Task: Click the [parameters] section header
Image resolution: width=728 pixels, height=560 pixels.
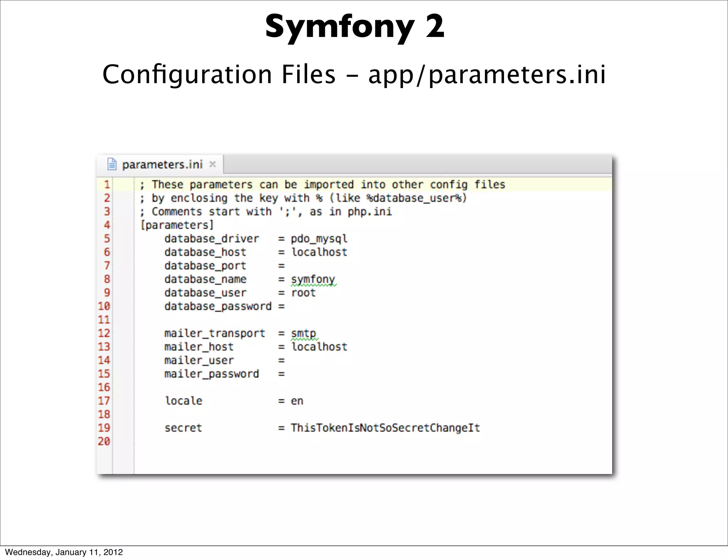Action: (177, 225)
